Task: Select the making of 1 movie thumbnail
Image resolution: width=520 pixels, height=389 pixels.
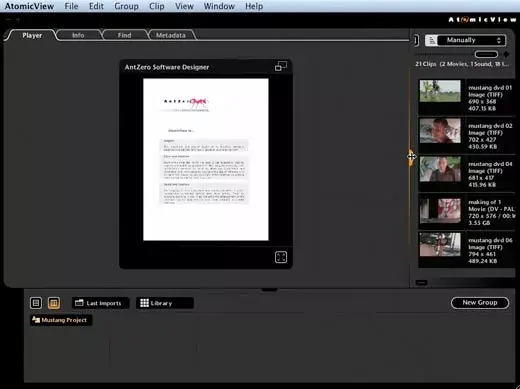Action: click(x=440, y=211)
